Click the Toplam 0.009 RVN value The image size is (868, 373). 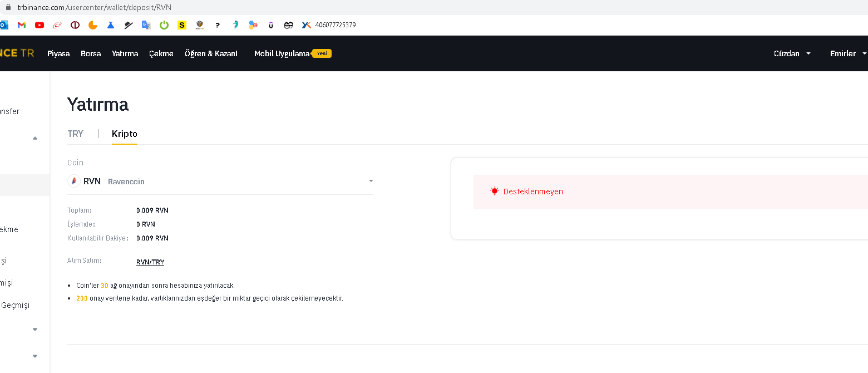click(152, 210)
